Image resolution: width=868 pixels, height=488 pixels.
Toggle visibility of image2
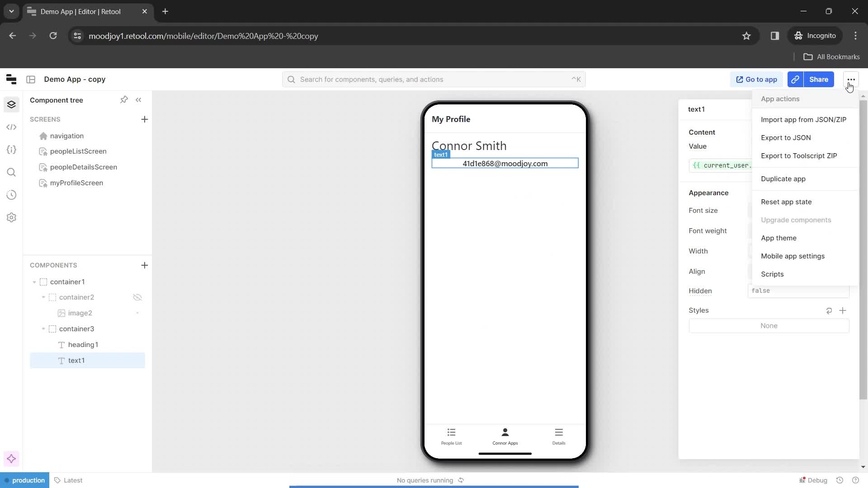137,313
